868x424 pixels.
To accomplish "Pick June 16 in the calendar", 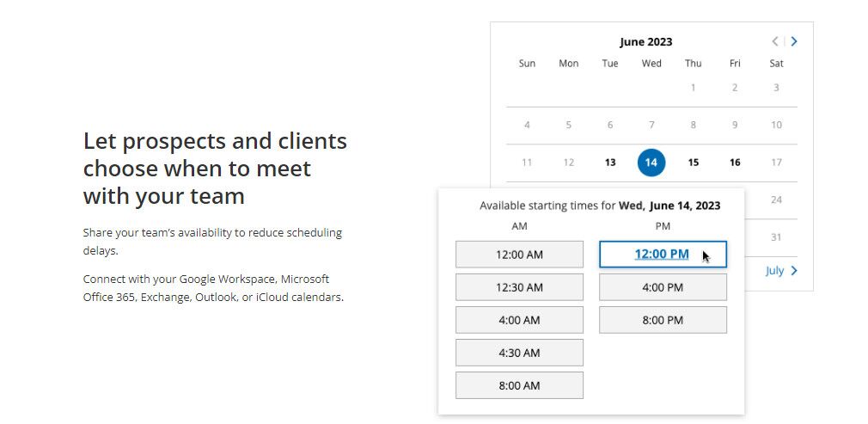I will click(x=735, y=163).
